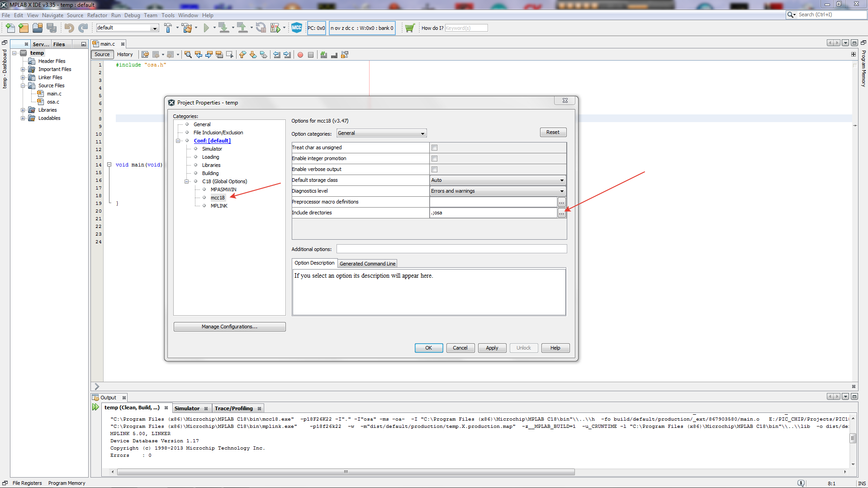Open Default storage class Auto dropdown
The width and height of the screenshot is (868, 488).
498,180
